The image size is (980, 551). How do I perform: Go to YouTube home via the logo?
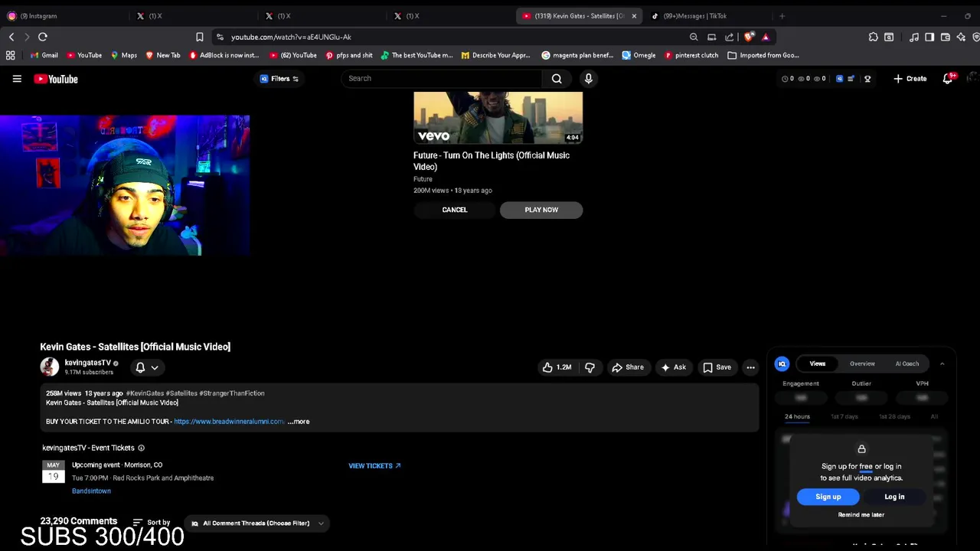pyautogui.click(x=56, y=79)
